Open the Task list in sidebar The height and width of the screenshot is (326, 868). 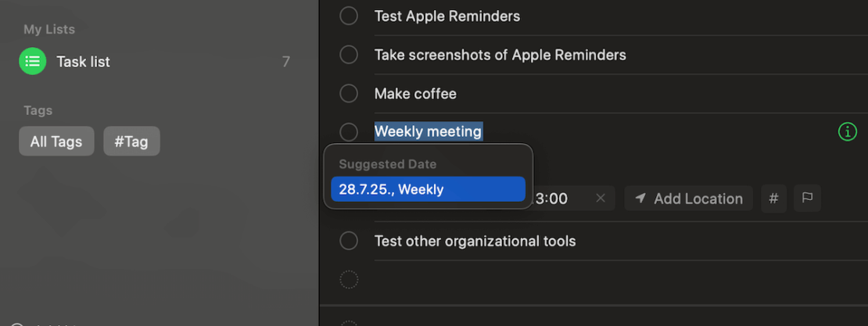pyautogui.click(x=83, y=62)
